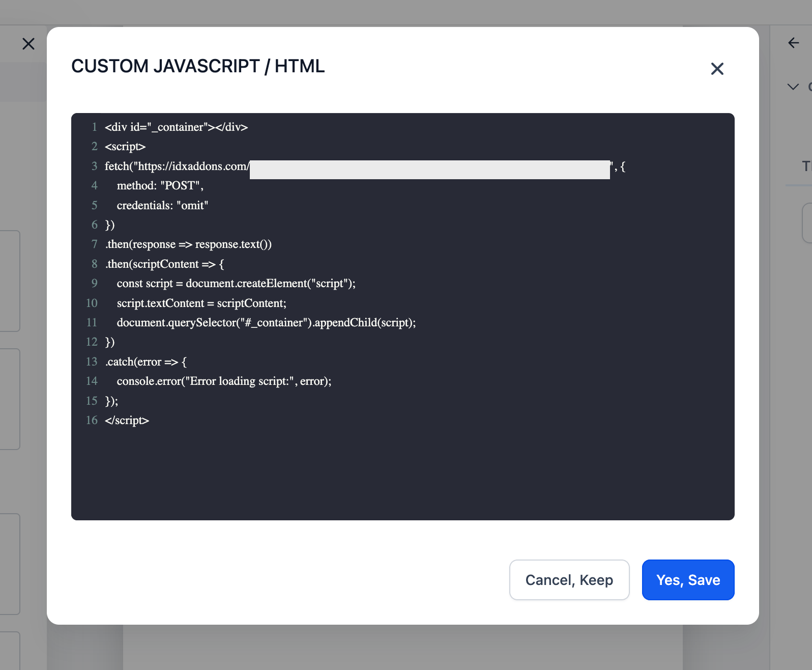
Task: Place cursor on the opening script tag
Action: click(x=125, y=147)
